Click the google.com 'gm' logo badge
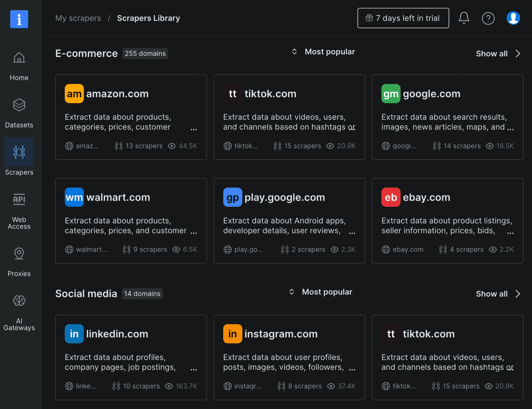This screenshot has width=532, height=409. [391, 94]
